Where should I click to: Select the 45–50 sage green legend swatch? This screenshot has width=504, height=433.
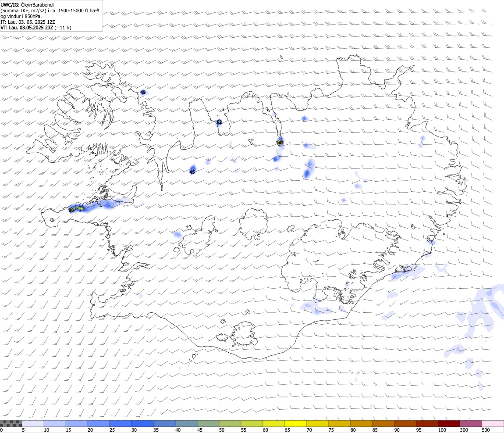(x=208, y=424)
